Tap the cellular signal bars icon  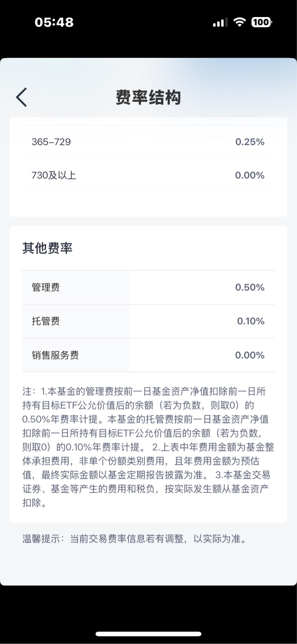[x=220, y=22]
